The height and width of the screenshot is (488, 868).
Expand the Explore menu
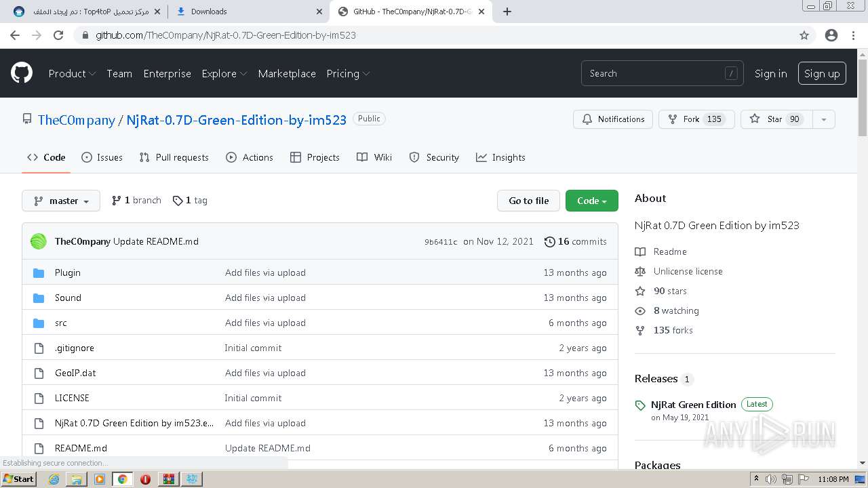pyautogui.click(x=224, y=73)
